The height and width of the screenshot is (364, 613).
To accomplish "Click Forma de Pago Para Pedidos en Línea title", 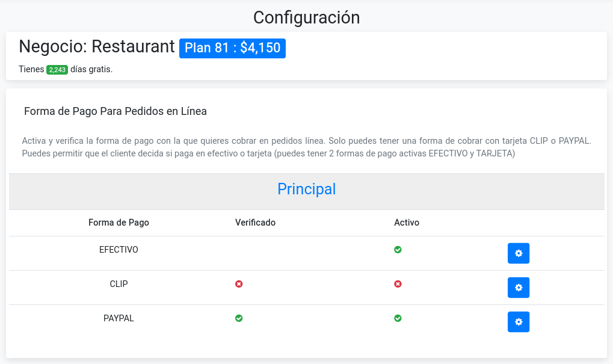I will (116, 111).
